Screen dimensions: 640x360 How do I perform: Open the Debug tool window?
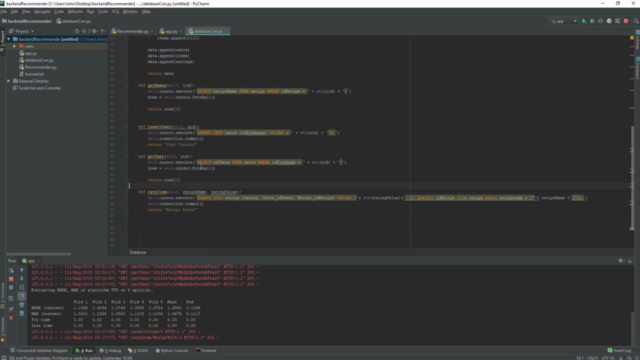[110, 350]
